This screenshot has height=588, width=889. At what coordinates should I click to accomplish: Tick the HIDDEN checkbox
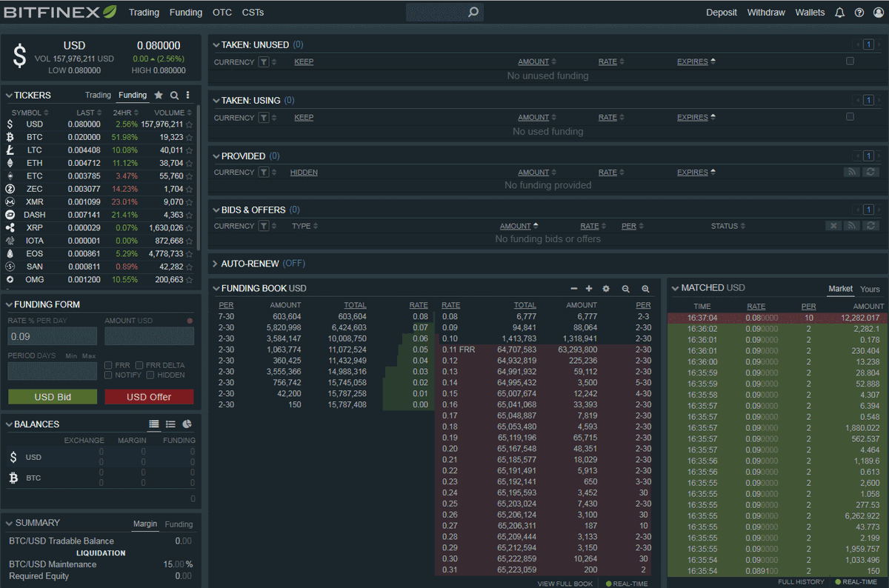[150, 375]
